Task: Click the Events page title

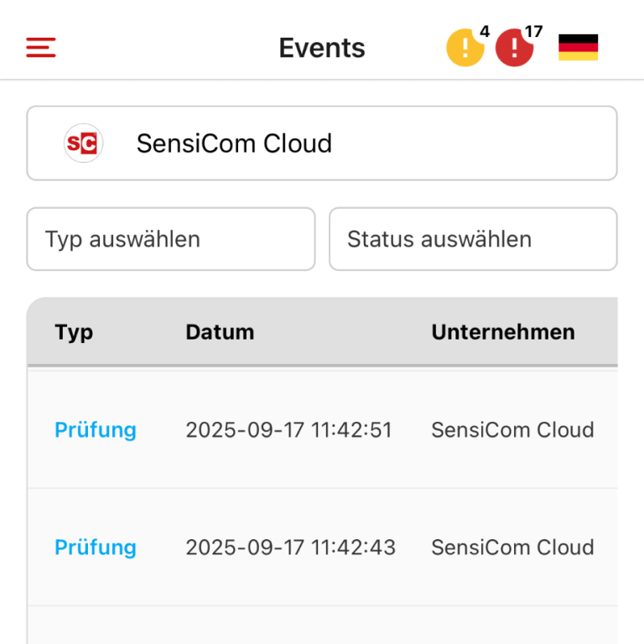Action: [x=322, y=48]
